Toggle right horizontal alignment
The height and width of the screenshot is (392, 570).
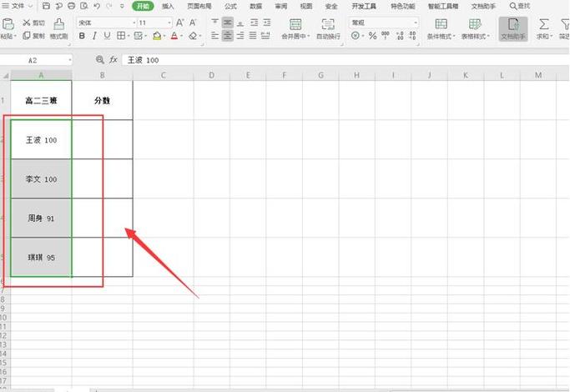240,36
